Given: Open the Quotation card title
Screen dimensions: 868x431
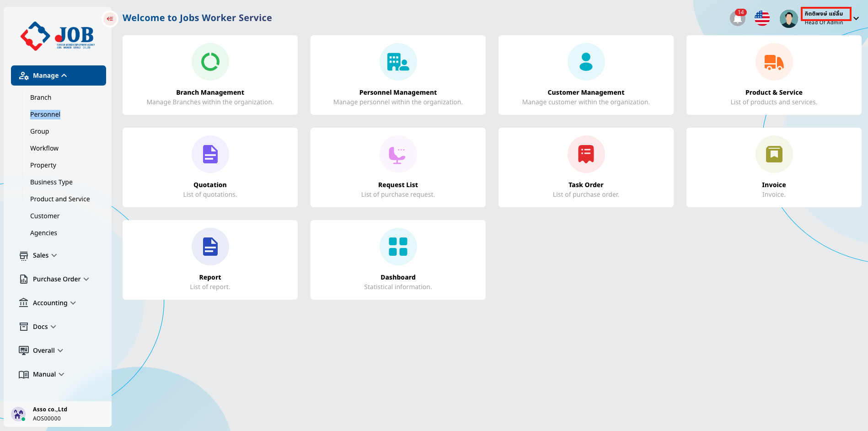Looking at the screenshot, I should point(210,185).
